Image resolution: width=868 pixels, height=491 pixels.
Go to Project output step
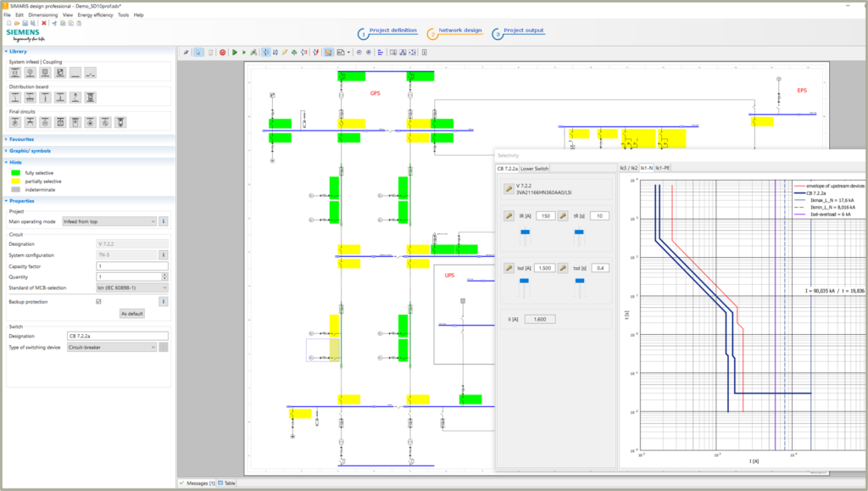coord(523,31)
